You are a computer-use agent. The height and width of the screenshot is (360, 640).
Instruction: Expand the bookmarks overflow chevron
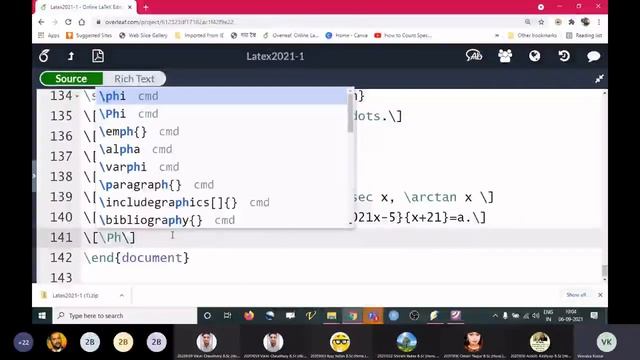click(x=497, y=36)
